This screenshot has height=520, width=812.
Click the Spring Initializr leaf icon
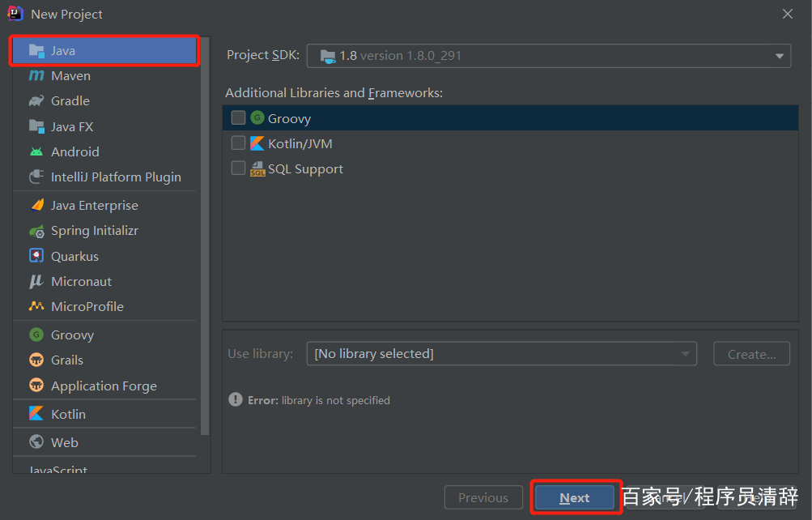tap(36, 231)
